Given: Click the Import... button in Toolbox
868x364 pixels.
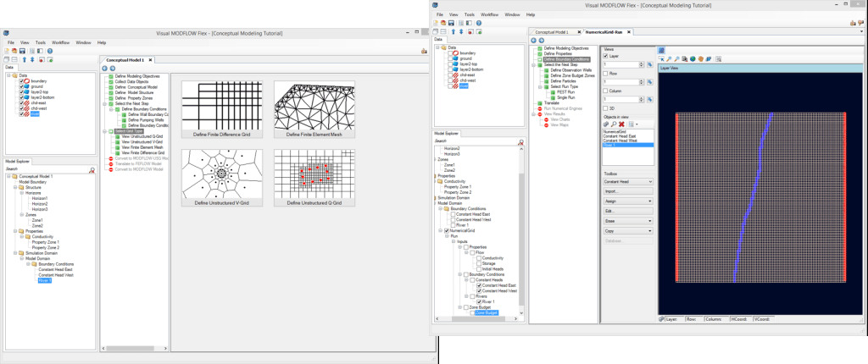Looking at the screenshot, I should pos(626,191).
